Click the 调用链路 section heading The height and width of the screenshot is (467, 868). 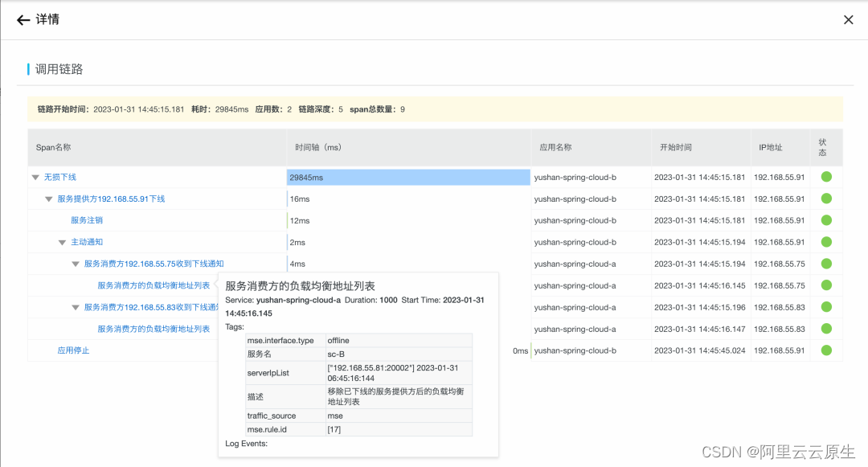click(x=59, y=69)
